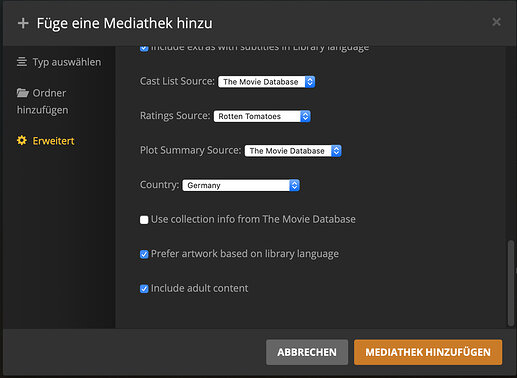Image resolution: width=517 pixels, height=378 pixels.
Task: Click the list icon beside Typ auswählen
Action: point(22,62)
